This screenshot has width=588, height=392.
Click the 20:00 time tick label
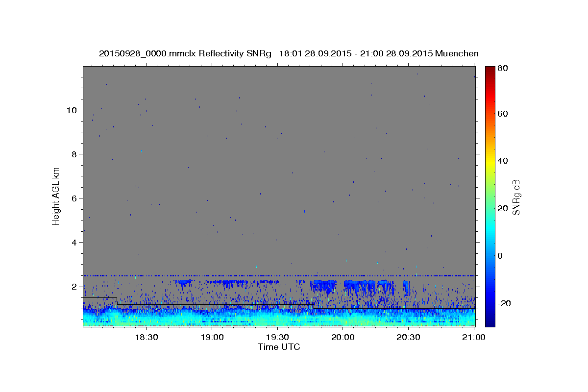343,338
